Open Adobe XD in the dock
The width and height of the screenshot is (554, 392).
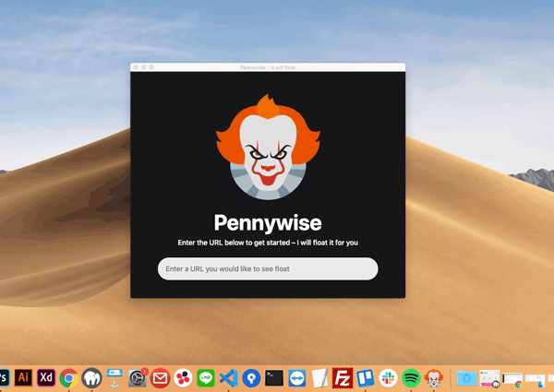(x=46, y=378)
